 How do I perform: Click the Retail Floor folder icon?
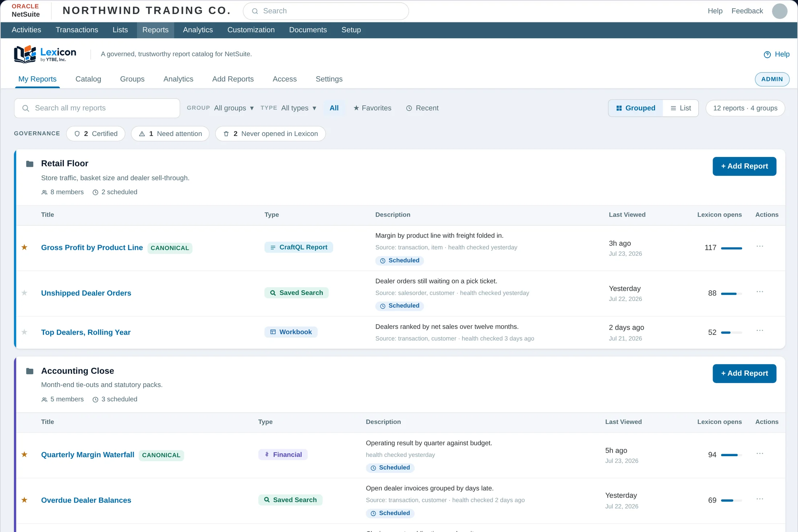pos(30,164)
